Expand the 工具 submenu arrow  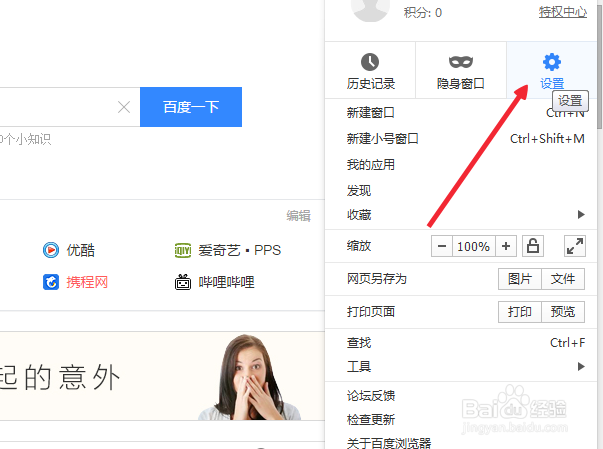pyautogui.click(x=581, y=367)
